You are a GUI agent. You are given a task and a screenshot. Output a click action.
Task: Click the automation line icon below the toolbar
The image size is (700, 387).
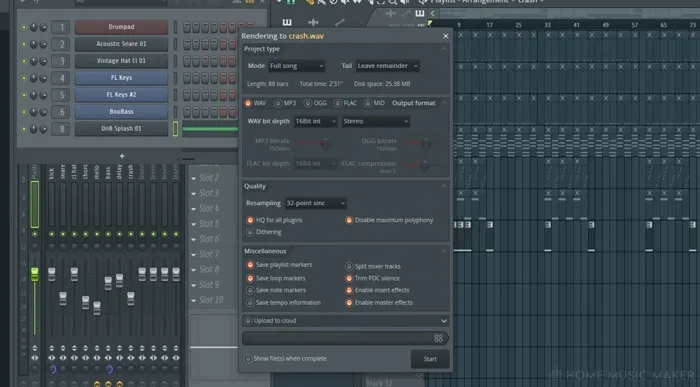point(340,22)
